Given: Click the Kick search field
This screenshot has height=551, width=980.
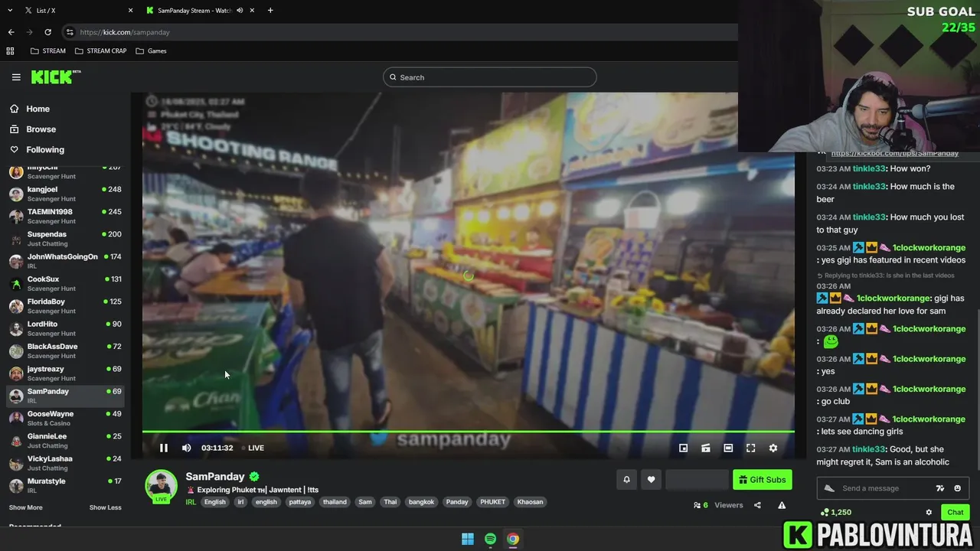Looking at the screenshot, I should [489, 77].
